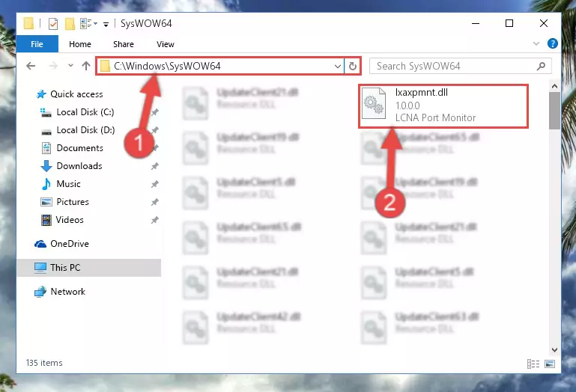Image resolution: width=576 pixels, height=392 pixels.
Task: Expand the ribbon with the chevron
Action: (x=536, y=43)
